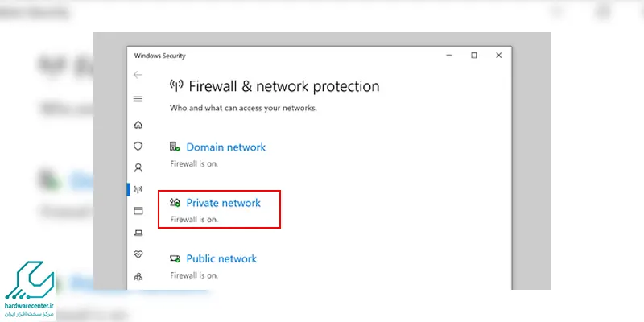Maximize the Windows Security window
Image resolution: width=644 pixels, height=322 pixels.
pyautogui.click(x=474, y=56)
